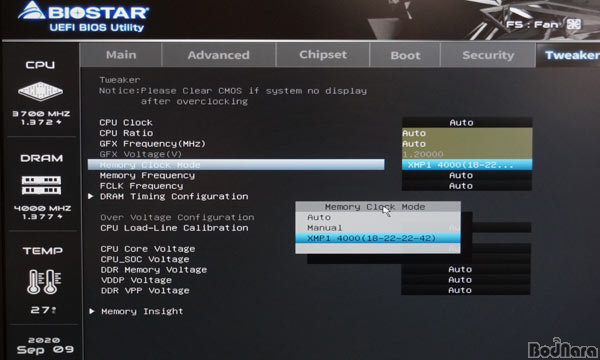This screenshot has width=600, height=360.
Task: Click the F5 Fan control icon
Action: point(574,24)
